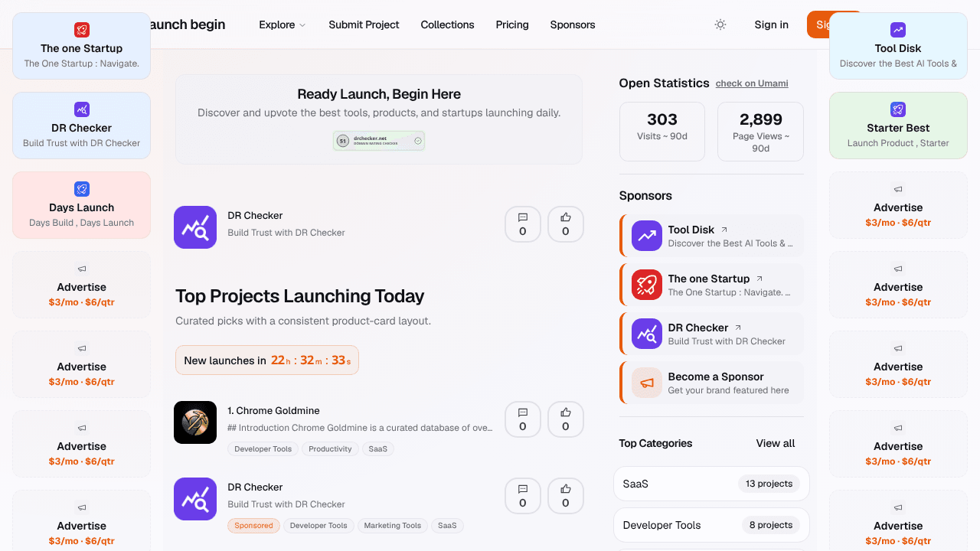View all top categories
This screenshot has height=551, width=980.
776,443
